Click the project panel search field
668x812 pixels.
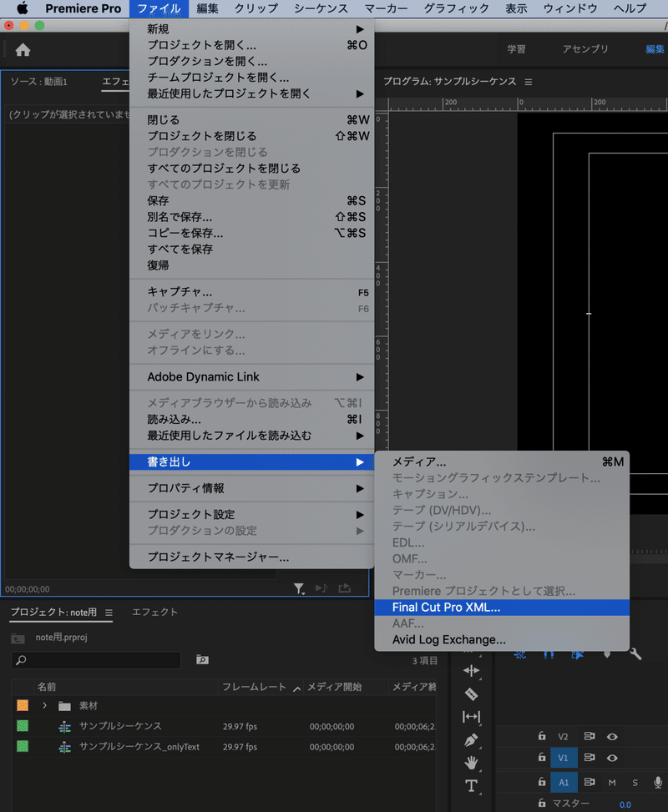(96, 660)
